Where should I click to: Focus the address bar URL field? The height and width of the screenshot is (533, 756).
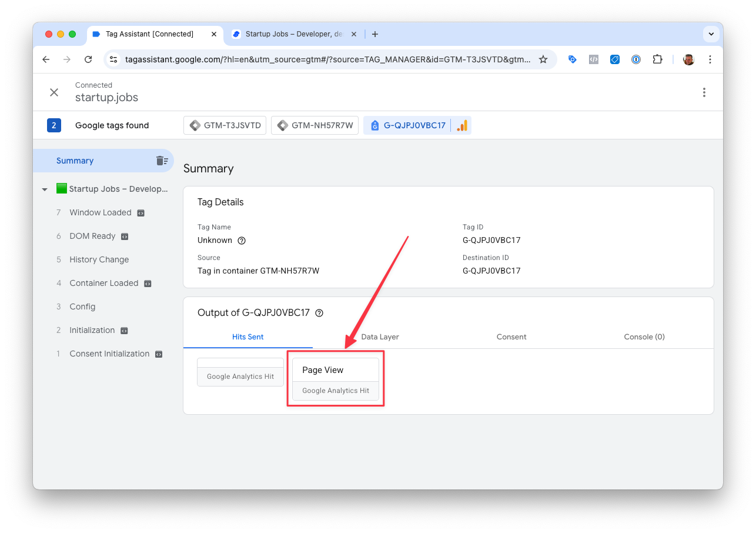[x=327, y=59]
